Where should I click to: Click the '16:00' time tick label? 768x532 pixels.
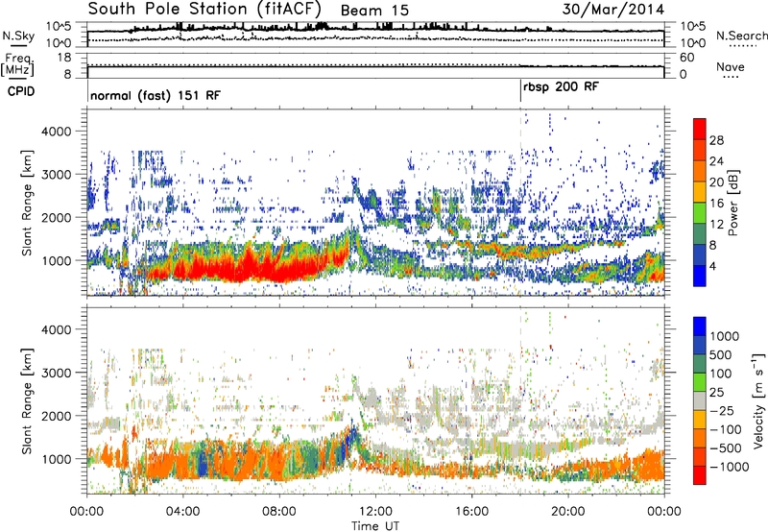[x=471, y=512]
